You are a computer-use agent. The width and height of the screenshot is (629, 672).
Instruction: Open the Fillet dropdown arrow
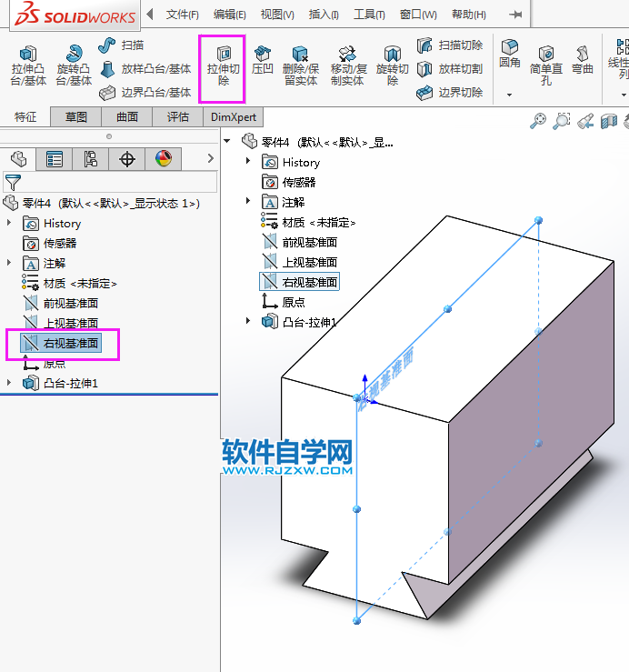click(509, 95)
